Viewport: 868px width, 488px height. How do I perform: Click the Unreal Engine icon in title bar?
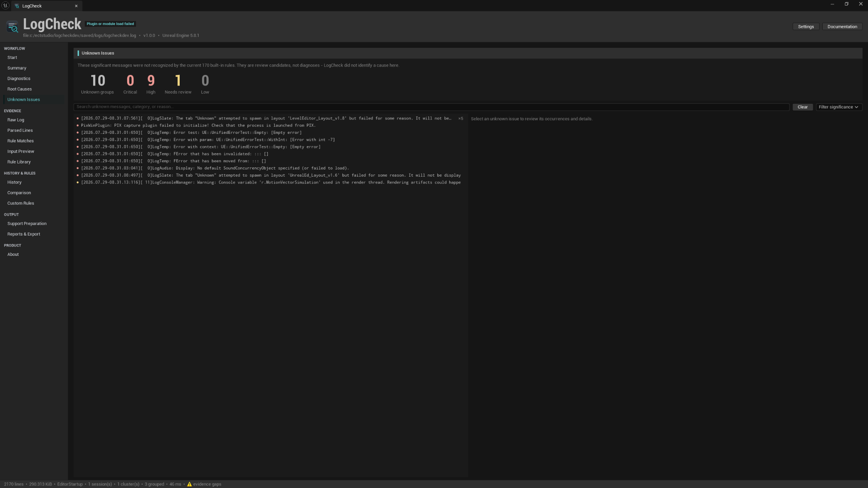pos(6,5)
